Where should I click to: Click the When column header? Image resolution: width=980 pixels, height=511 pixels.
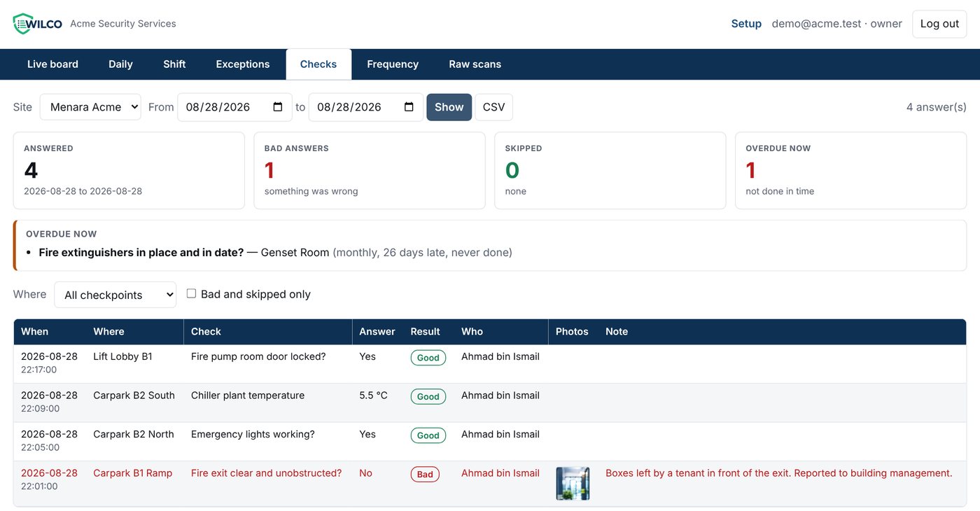pyautogui.click(x=35, y=332)
